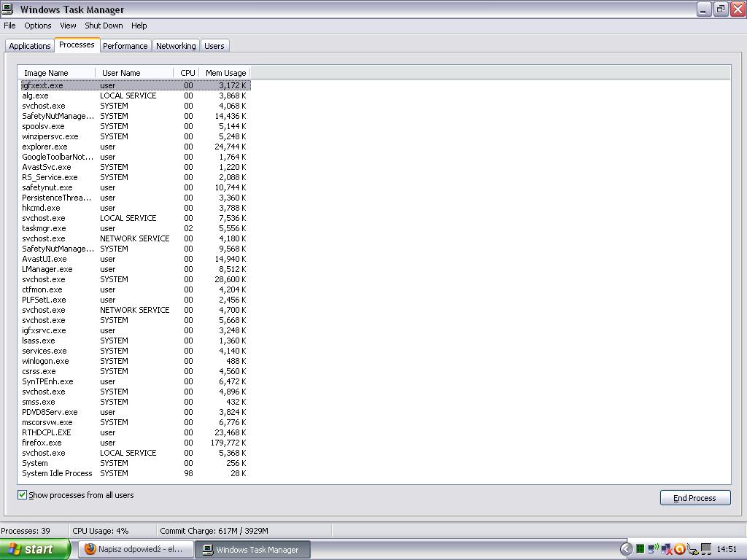Click the Task Manager taskbar button icon
This screenshot has height=560, width=747.
click(x=207, y=550)
